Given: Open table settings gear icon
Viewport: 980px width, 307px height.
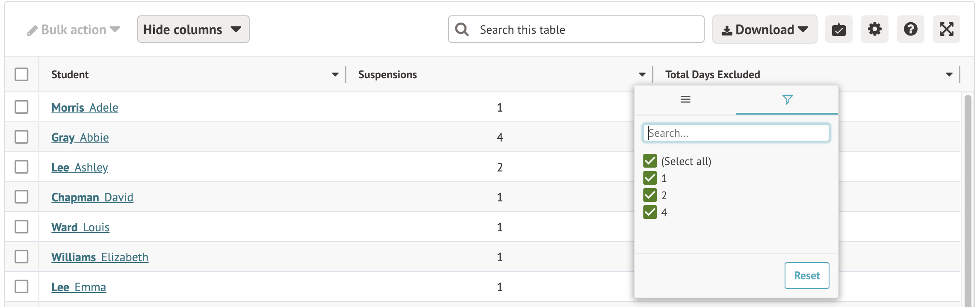Looking at the screenshot, I should tap(874, 30).
